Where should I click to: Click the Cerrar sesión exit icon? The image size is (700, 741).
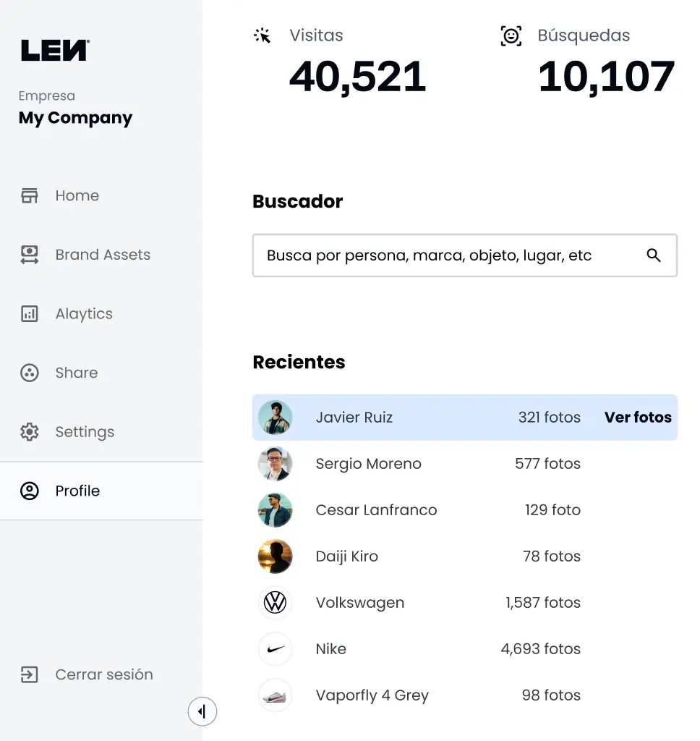[x=29, y=674]
